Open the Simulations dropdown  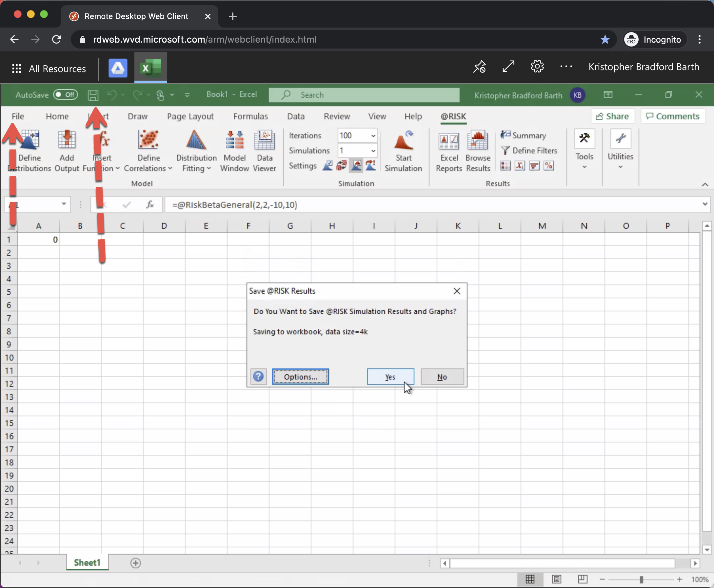point(373,151)
